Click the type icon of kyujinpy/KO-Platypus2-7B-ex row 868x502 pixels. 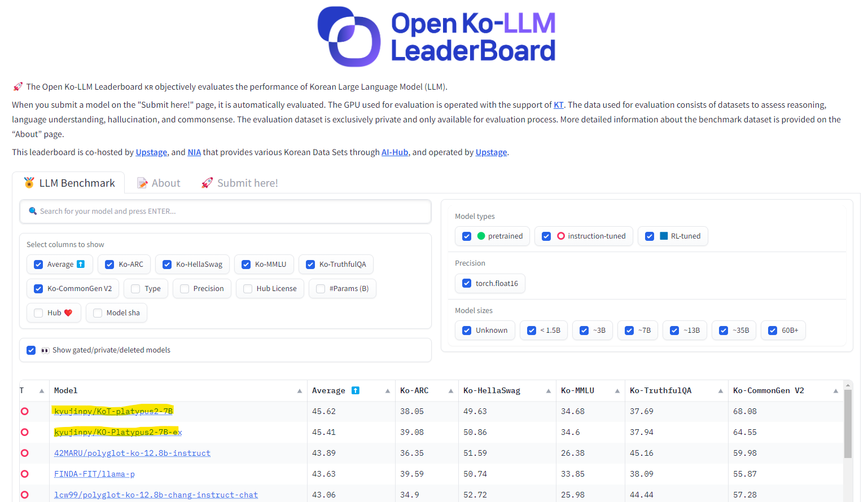click(24, 432)
